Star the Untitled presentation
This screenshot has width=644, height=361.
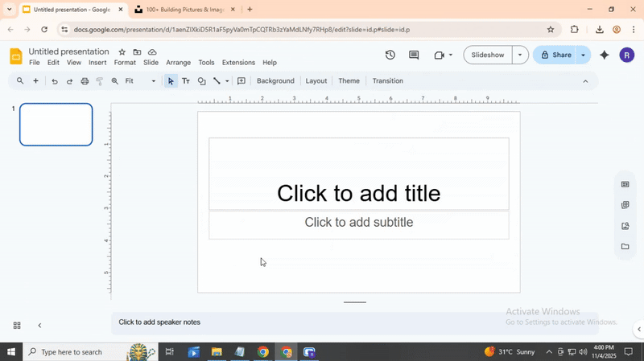click(122, 52)
